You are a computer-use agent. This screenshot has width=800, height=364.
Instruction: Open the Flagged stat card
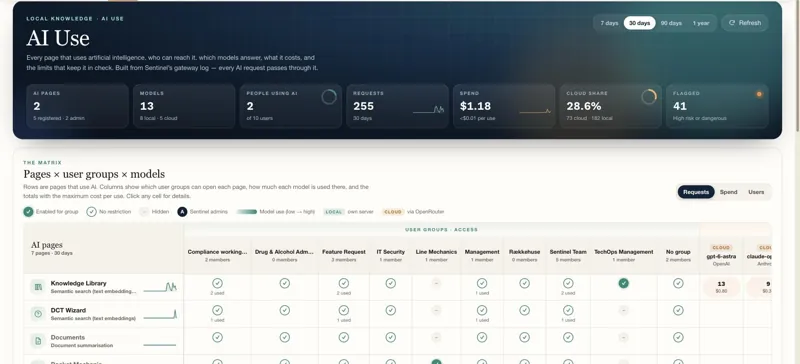(717, 106)
